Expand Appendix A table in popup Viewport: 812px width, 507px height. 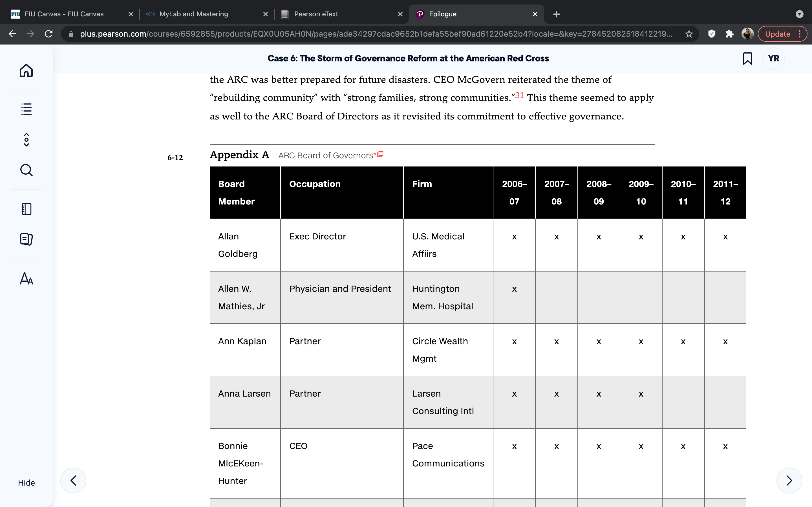(380, 154)
